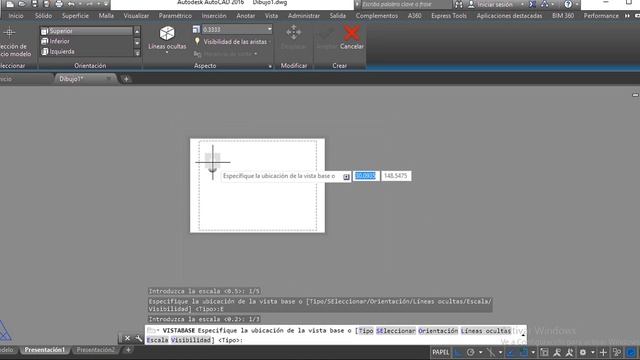Click the Save icon in quick access toolbar
640x360 pixels.
click(34, 4)
